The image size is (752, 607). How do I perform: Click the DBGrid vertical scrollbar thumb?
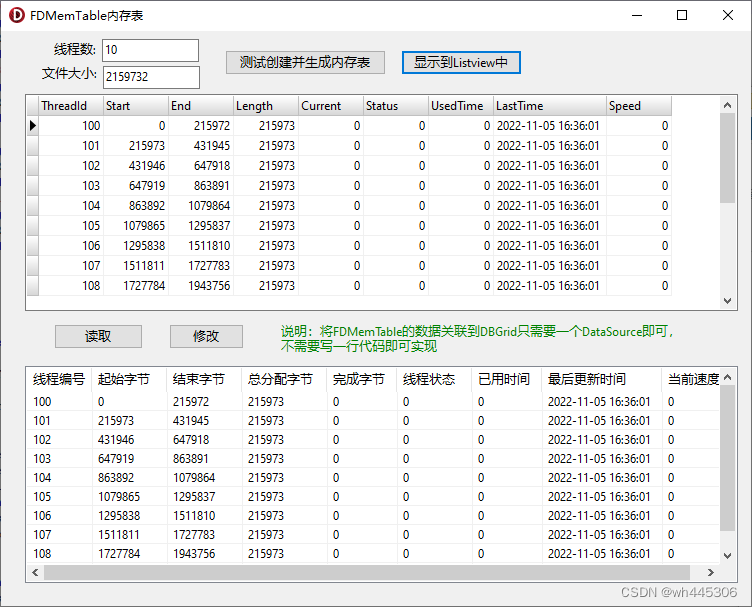[728, 158]
